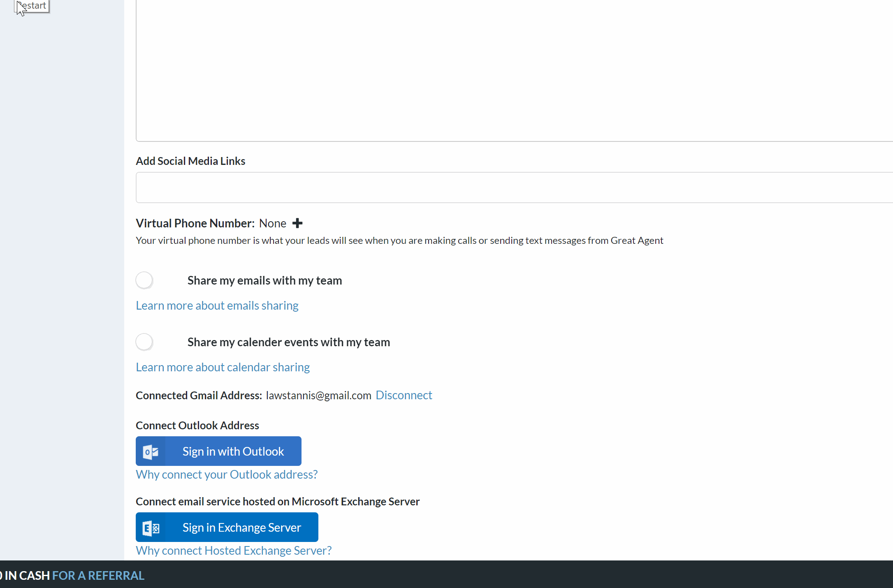
Task: Click the Outlook logo icon on sign-in button
Action: click(x=151, y=451)
